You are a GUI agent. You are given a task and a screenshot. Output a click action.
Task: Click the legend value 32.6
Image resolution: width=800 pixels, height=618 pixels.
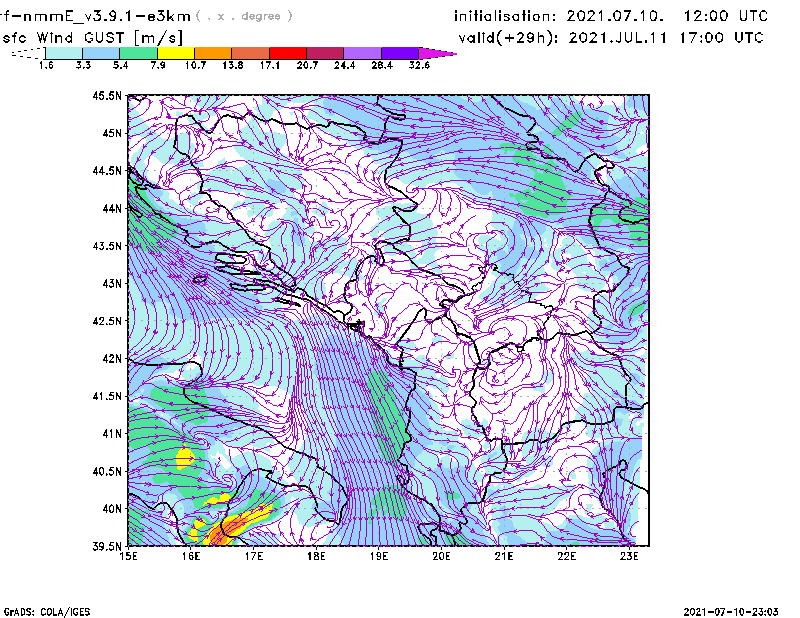tap(419, 65)
